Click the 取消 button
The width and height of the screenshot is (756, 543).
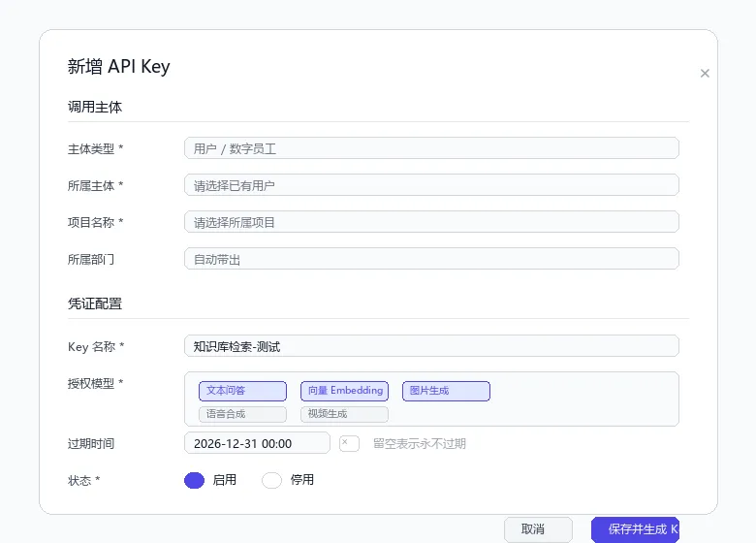point(538,529)
